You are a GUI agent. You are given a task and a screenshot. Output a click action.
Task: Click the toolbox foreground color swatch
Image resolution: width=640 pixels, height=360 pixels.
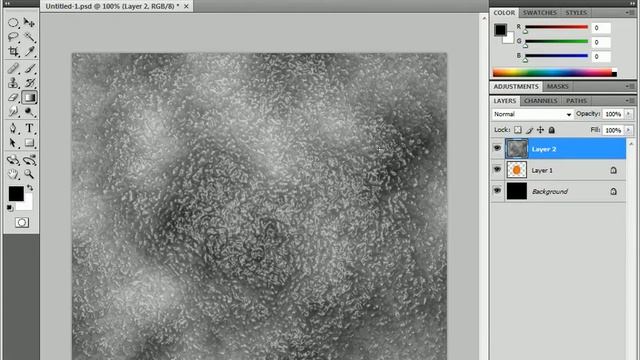tap(16, 193)
